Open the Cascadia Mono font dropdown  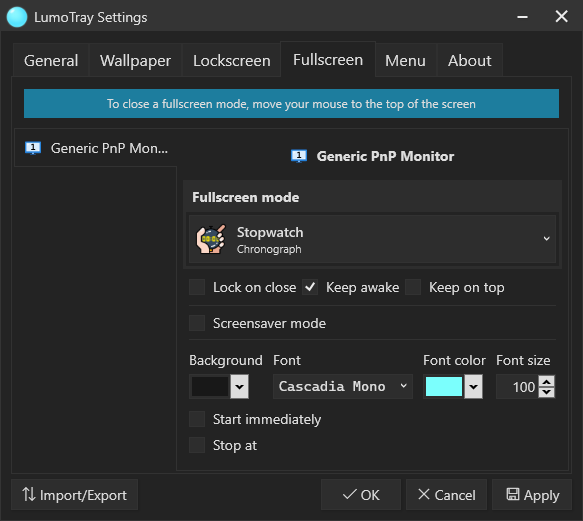tap(343, 386)
